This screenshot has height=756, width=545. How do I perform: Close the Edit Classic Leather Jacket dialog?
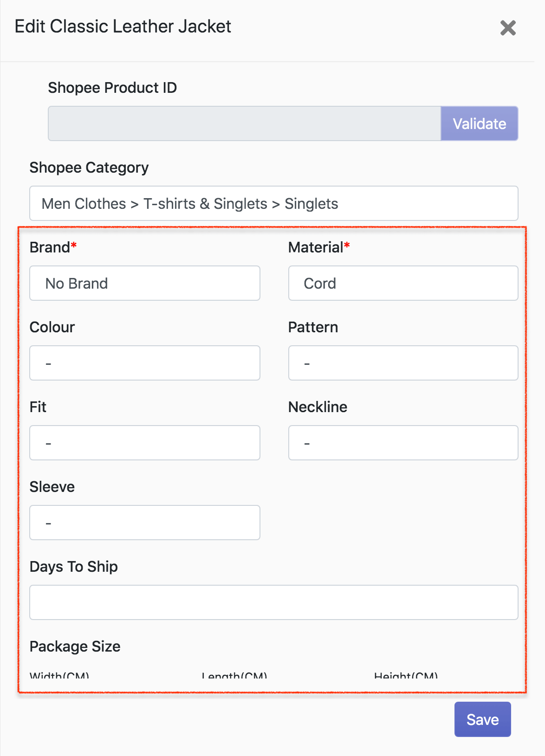[508, 28]
